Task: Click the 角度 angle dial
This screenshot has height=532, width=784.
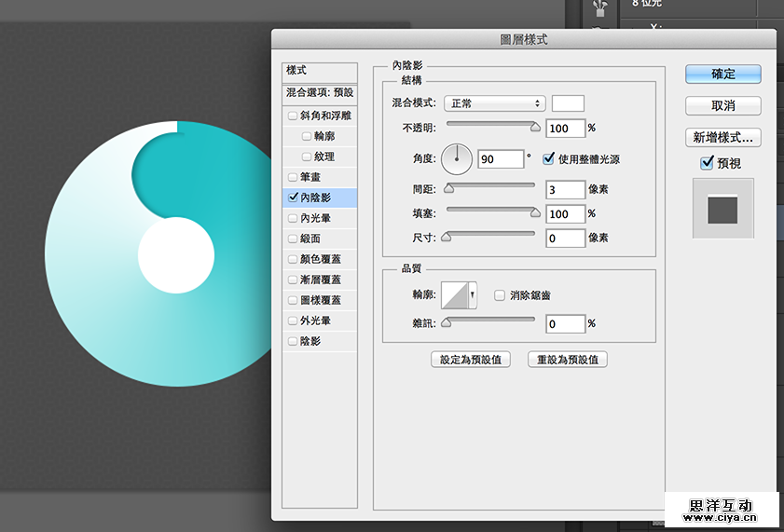Action: point(457,159)
